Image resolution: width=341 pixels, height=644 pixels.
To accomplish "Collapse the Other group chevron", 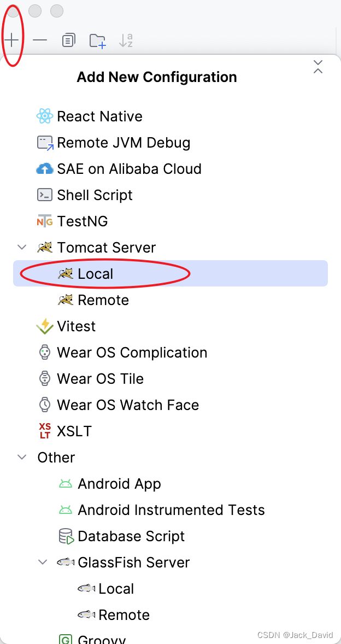I will 22,458.
